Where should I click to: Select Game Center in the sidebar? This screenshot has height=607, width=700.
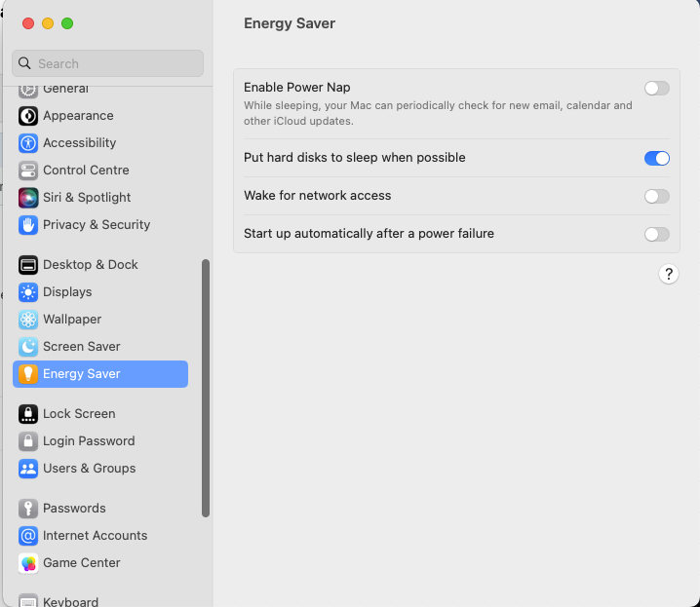coord(100,563)
